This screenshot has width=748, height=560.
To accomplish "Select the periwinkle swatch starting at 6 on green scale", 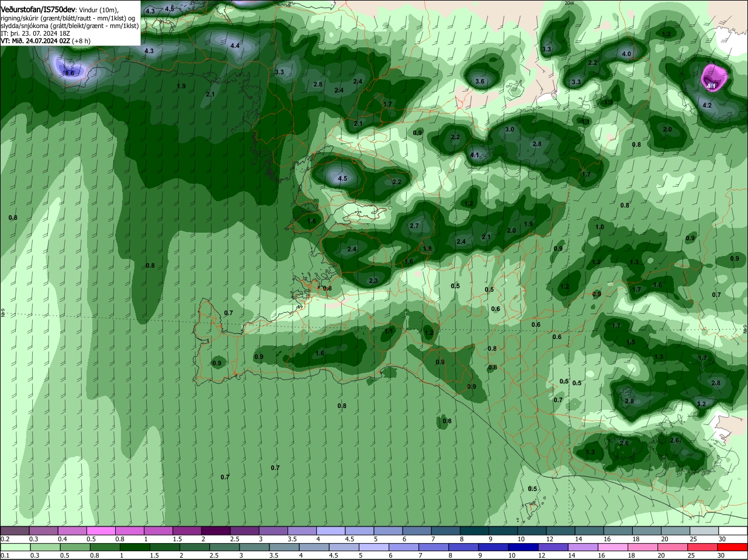I will point(405,547).
